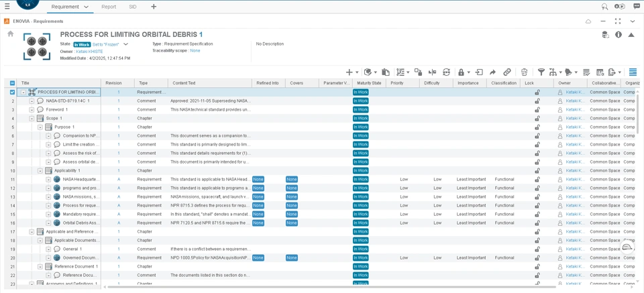The image size is (644, 293).
Task: Switch to the blue list view icon
Action: [633, 72]
